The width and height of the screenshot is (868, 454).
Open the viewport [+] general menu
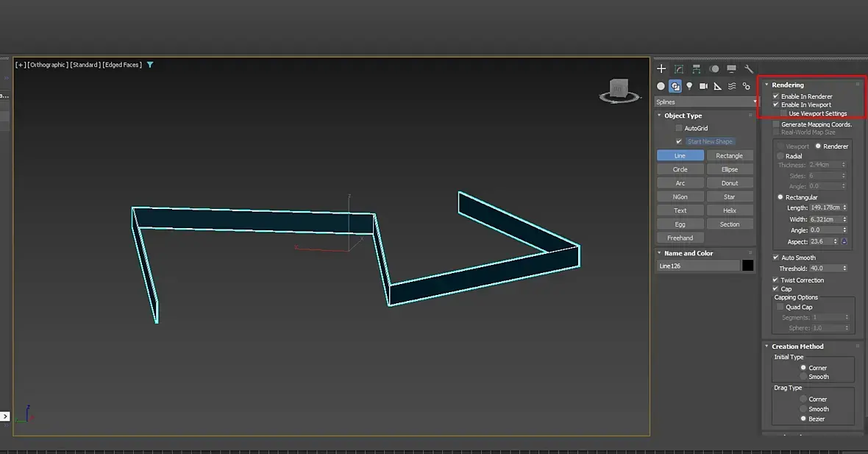[x=21, y=65]
